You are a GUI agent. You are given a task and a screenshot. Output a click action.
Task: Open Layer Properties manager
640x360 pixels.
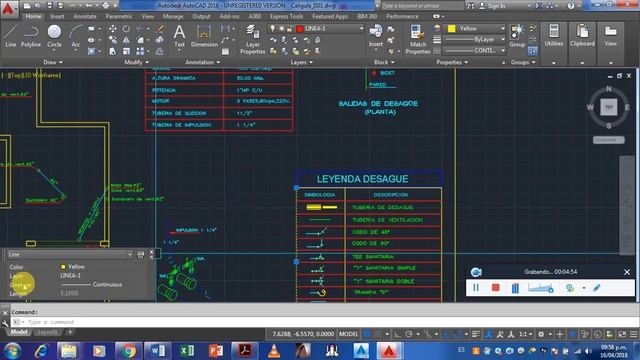coord(252,39)
